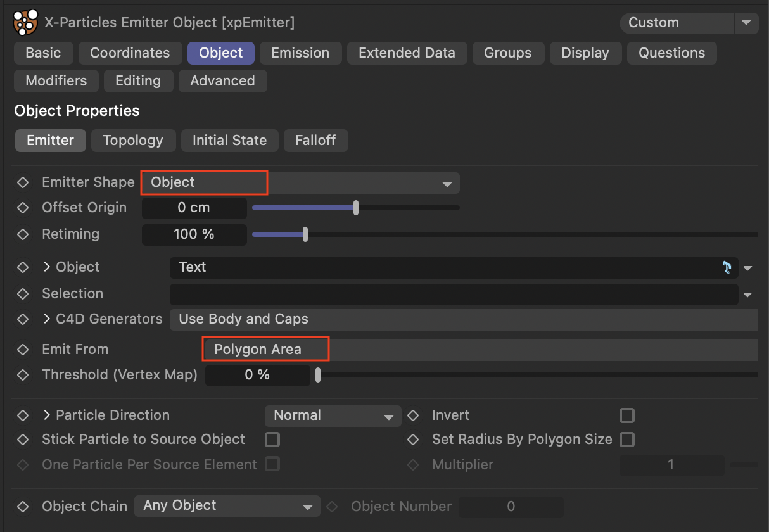Click keyframe diamond beside Selection
The image size is (769, 532).
(x=23, y=294)
